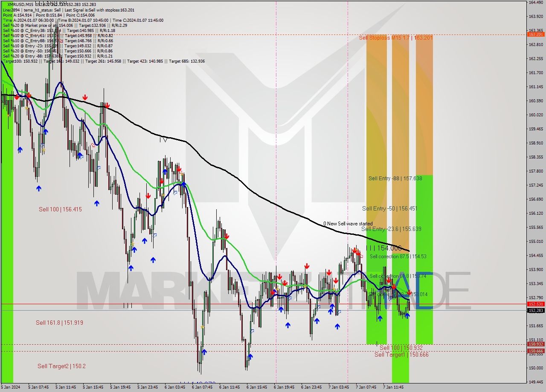546x392 pixels.
Task: Select the Sell 100 | 150.932 label
Action: [x=401, y=348]
